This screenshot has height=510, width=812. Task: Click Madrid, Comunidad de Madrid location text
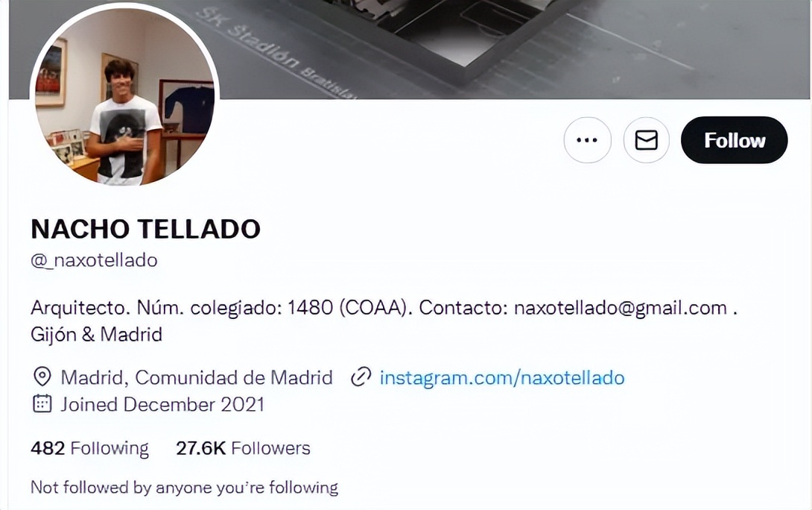pos(197,377)
